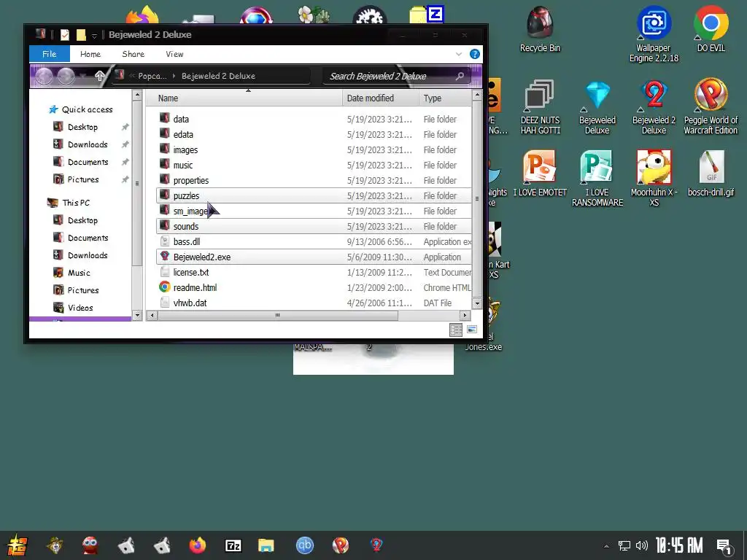Click the horizontal scrollbar in file list
747x560 pixels.
click(278, 315)
